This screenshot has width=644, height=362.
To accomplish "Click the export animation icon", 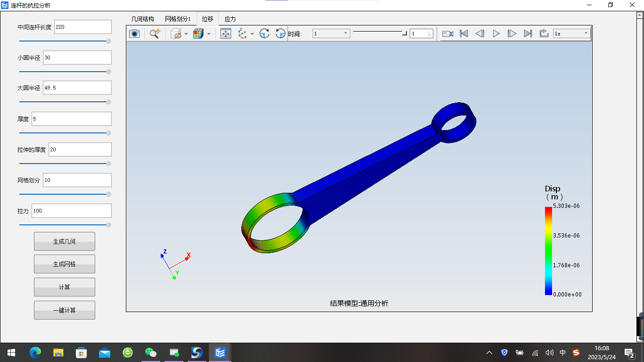I will click(544, 33).
